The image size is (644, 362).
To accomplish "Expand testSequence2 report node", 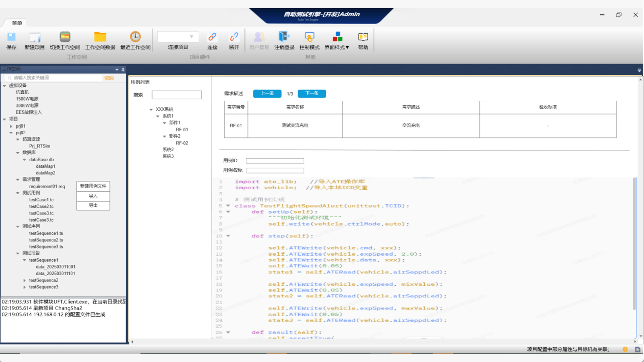I will (24, 280).
